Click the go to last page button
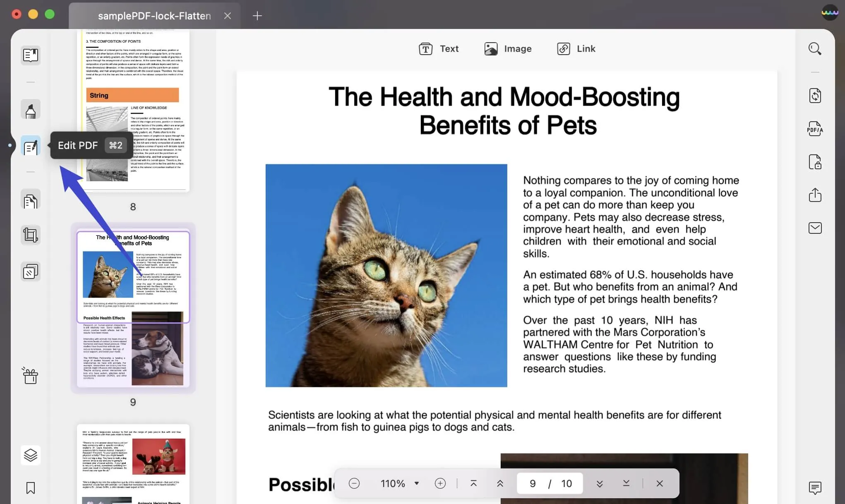The height and width of the screenshot is (504, 845). (x=626, y=484)
